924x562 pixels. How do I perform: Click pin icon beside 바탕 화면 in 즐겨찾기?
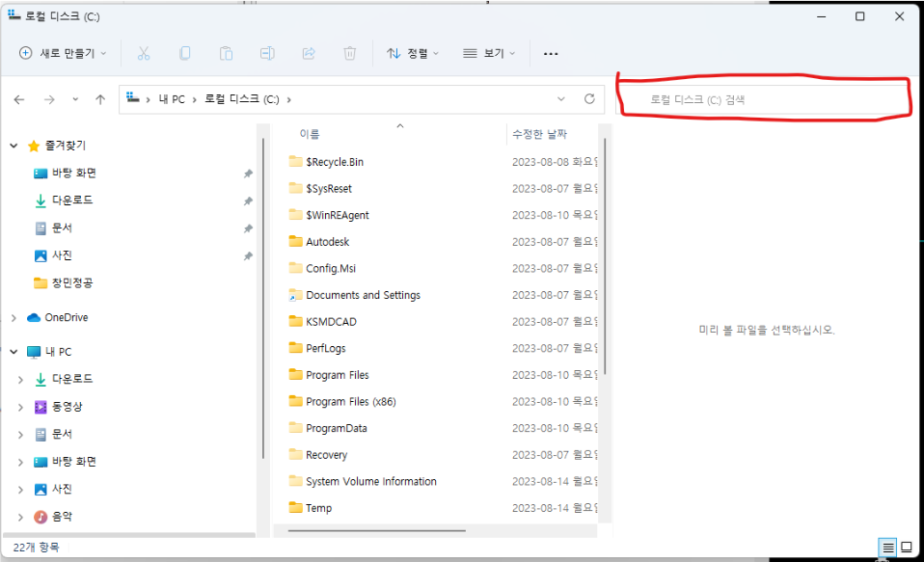tap(248, 174)
